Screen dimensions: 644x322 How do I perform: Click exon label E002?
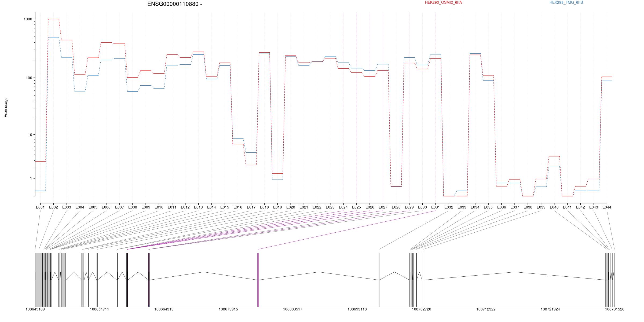[53, 207]
